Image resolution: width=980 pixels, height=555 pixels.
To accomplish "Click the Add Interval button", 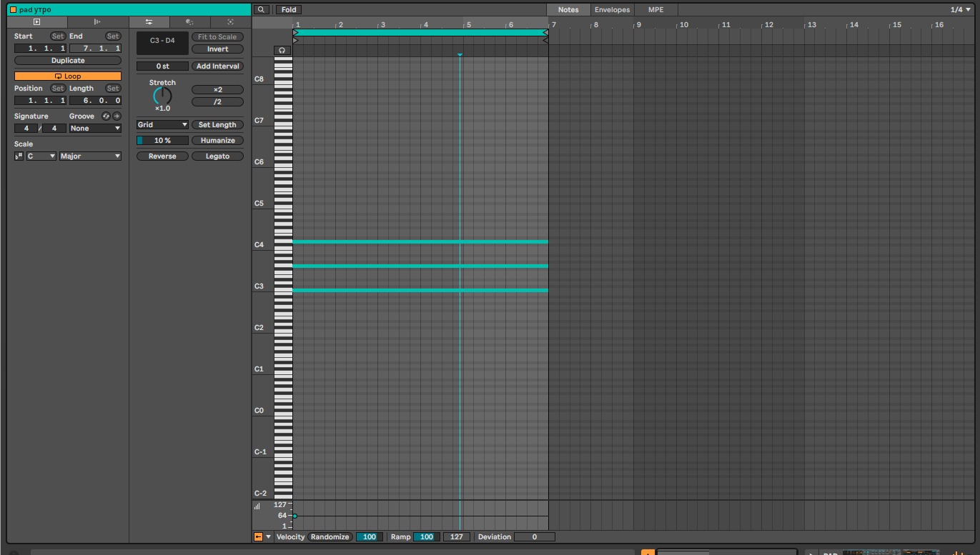I will coord(218,66).
